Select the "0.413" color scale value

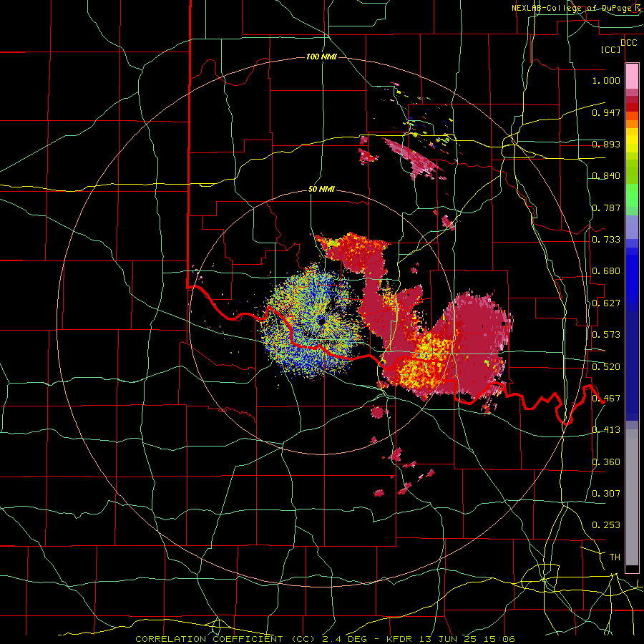pyautogui.click(x=606, y=430)
